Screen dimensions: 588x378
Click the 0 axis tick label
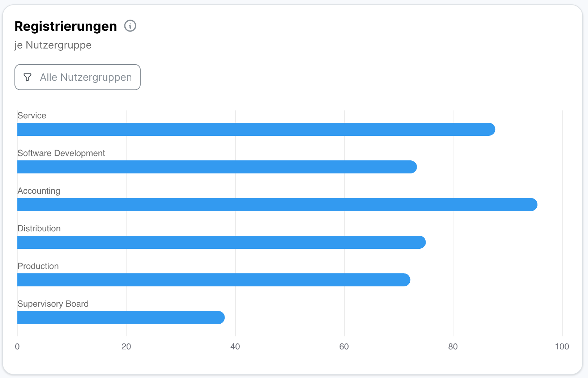pos(17,346)
